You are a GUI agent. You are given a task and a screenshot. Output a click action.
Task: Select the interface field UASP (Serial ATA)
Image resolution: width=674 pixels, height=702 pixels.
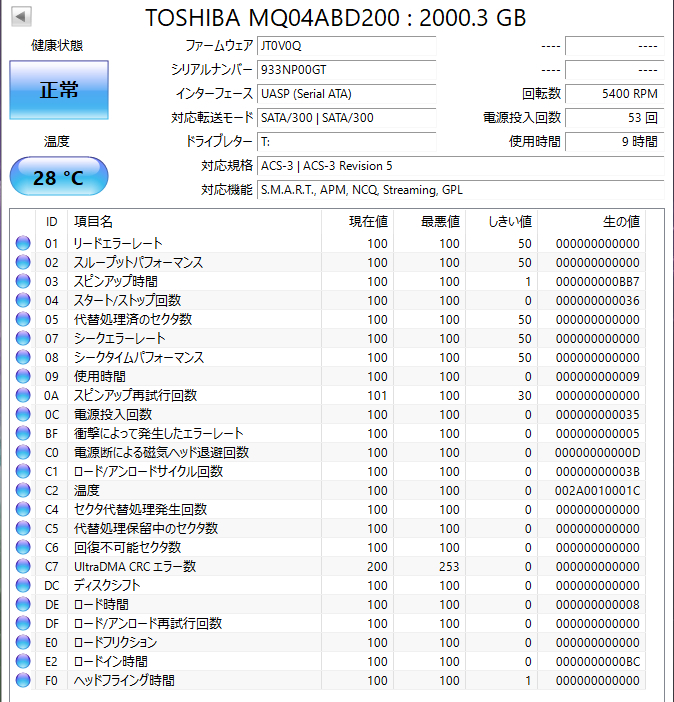tap(346, 94)
